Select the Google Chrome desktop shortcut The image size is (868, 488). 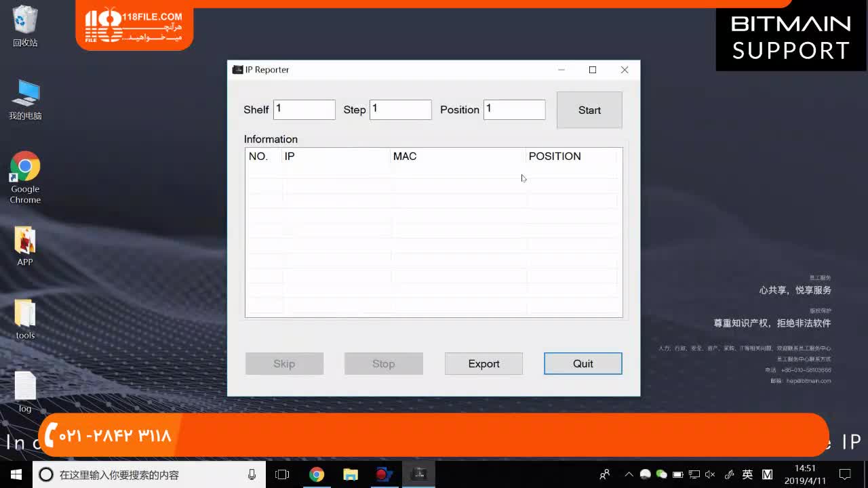coord(25,176)
